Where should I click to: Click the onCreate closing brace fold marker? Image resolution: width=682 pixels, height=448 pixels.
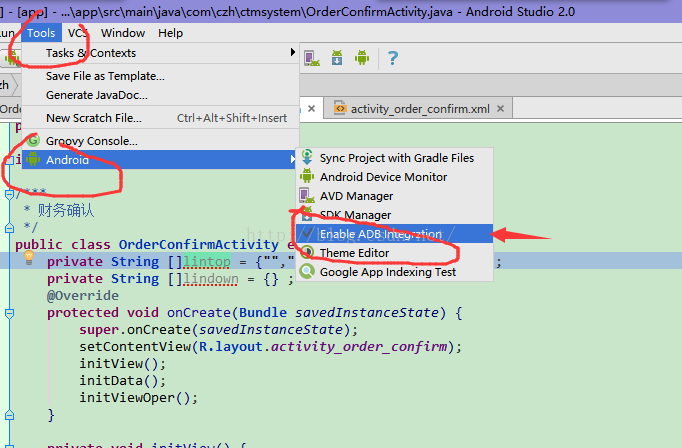pyautogui.click(x=10, y=415)
